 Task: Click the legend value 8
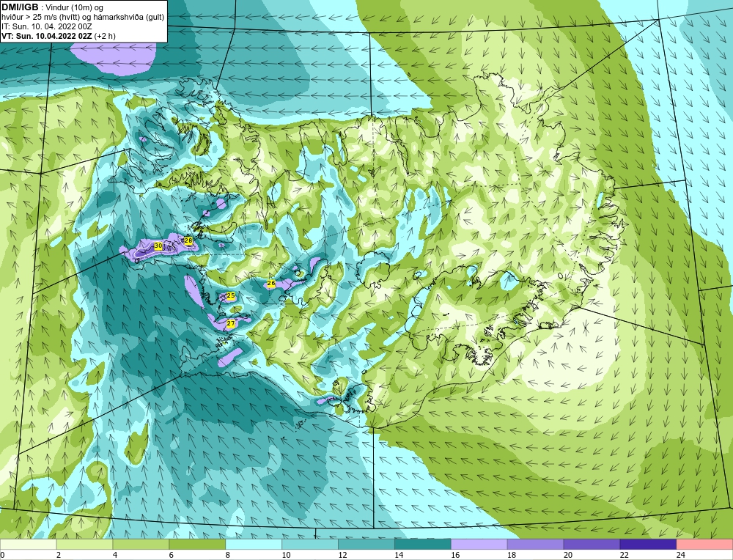[228, 555]
